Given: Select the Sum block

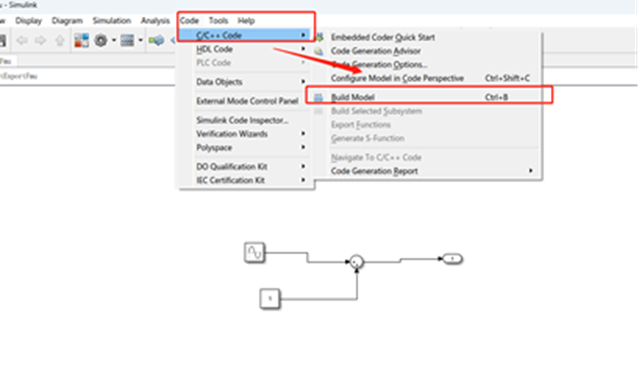Looking at the screenshot, I should coord(357,262).
